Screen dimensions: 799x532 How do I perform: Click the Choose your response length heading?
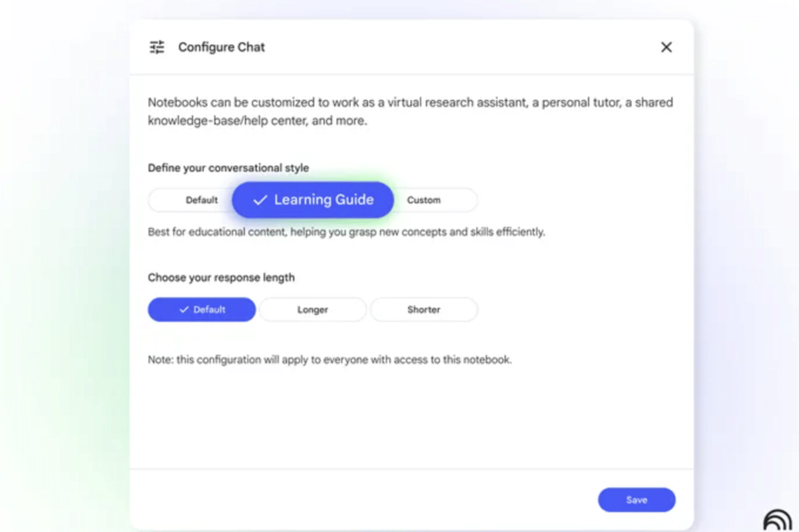point(221,278)
